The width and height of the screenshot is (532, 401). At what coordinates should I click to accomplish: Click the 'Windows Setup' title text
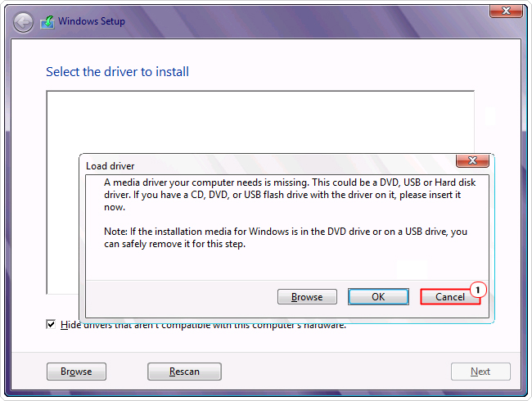(x=92, y=21)
